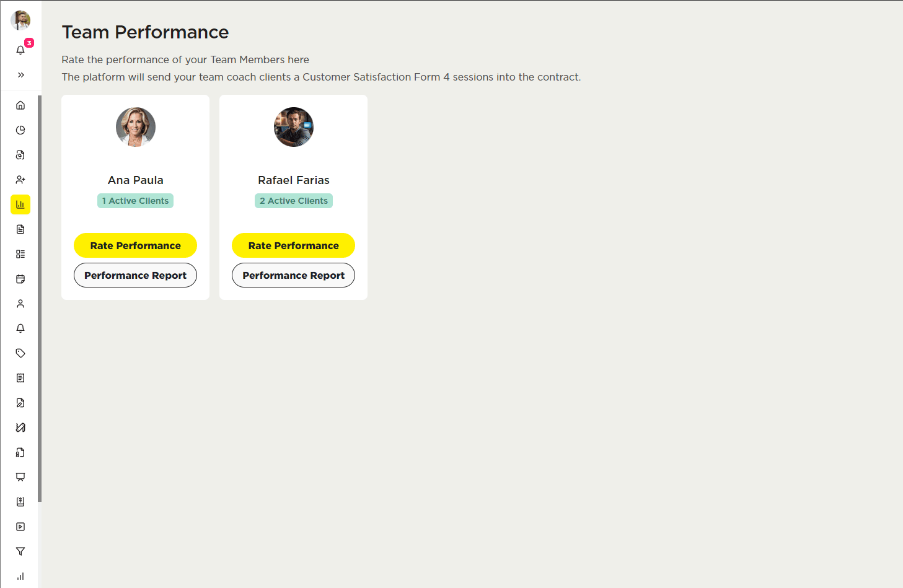Rate Performance for Ana Paula
The height and width of the screenshot is (588, 903).
click(x=135, y=245)
